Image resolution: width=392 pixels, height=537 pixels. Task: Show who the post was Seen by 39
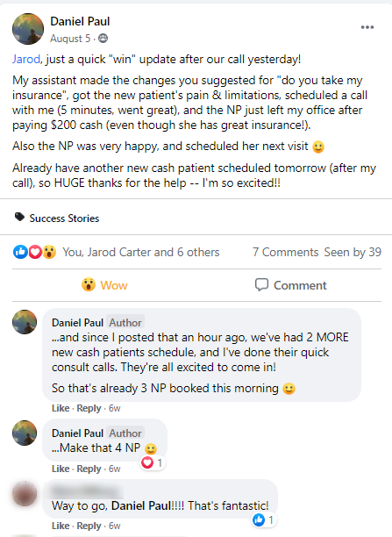tap(353, 252)
